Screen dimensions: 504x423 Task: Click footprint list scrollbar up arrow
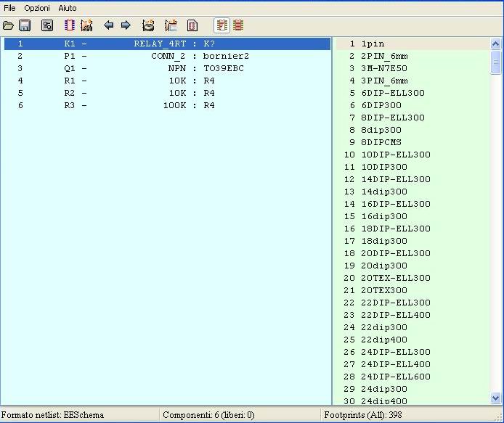(x=495, y=44)
